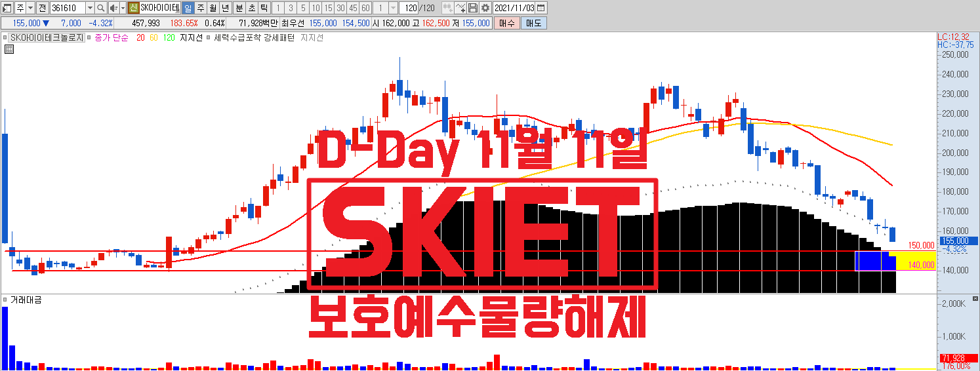Click the 세력수급포착 강세패턴 indicator label

point(255,38)
